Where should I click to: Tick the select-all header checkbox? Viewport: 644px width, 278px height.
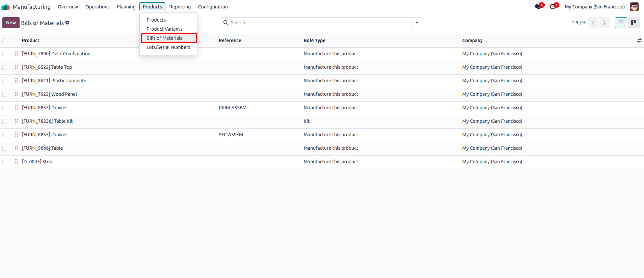click(5, 41)
